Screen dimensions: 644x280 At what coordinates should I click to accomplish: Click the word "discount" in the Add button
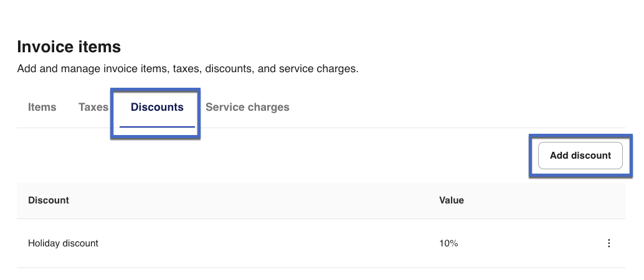[591, 156]
